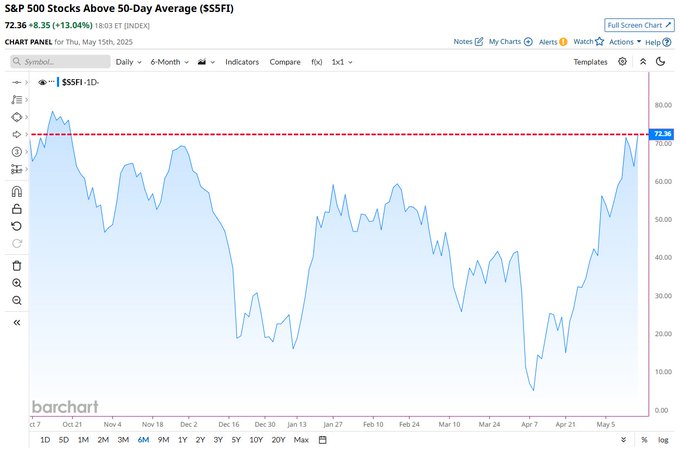The image size is (680, 450).
Task: Open Alerts exclamation icon
Action: pos(563,42)
